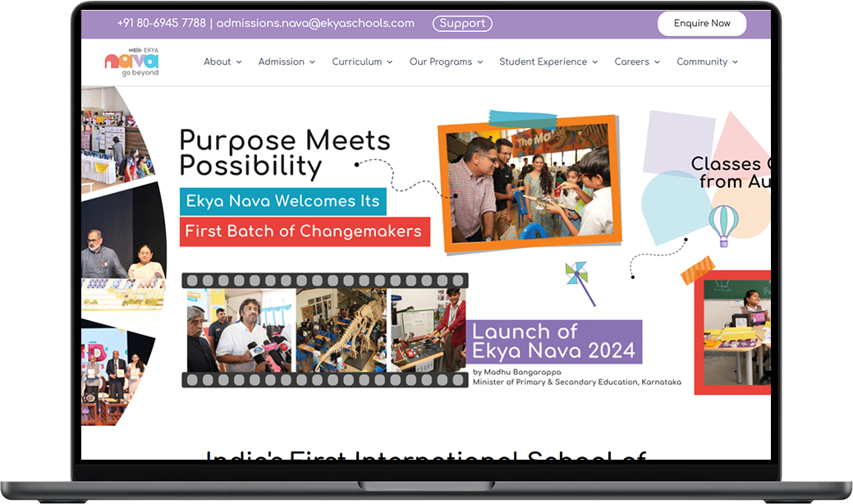Viewport: 853px width, 504px height.
Task: Click the red-framed classroom photo
Action: [733, 332]
